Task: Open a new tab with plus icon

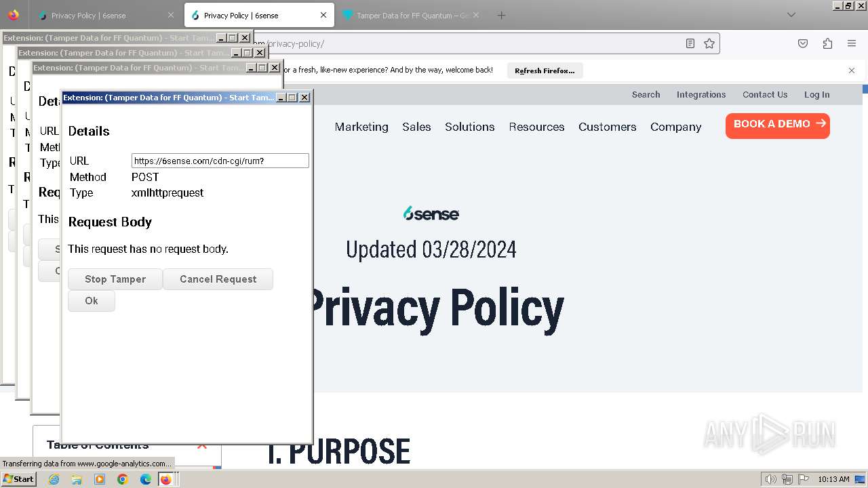Action: 501,15
